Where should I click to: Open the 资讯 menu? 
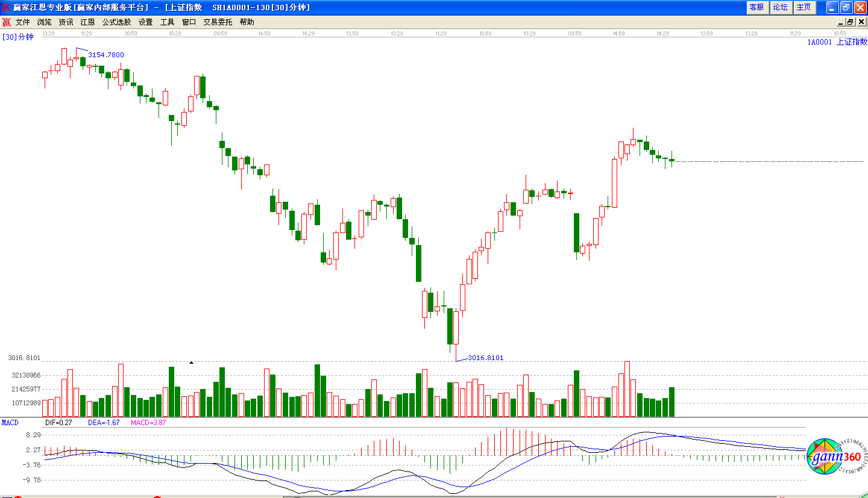click(x=66, y=22)
